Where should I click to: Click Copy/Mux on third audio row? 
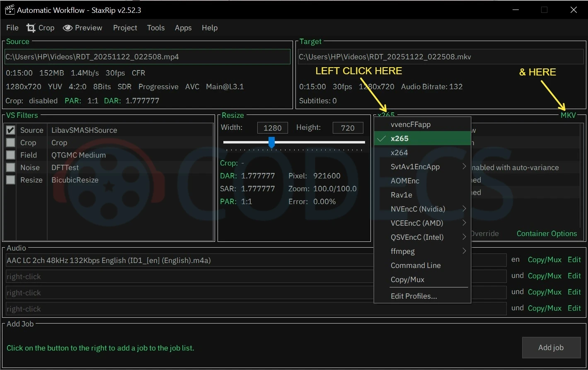[544, 292]
